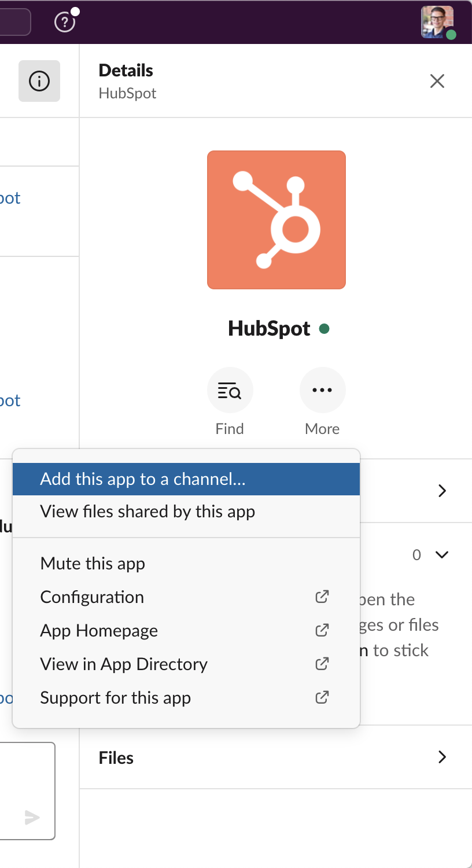Open the More options ellipsis button
The height and width of the screenshot is (868, 472).
pos(322,391)
